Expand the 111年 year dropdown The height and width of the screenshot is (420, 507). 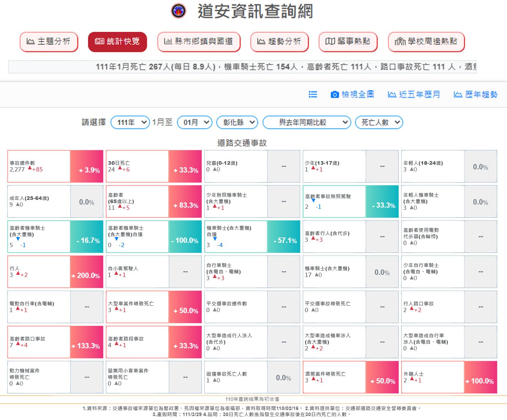click(x=130, y=122)
